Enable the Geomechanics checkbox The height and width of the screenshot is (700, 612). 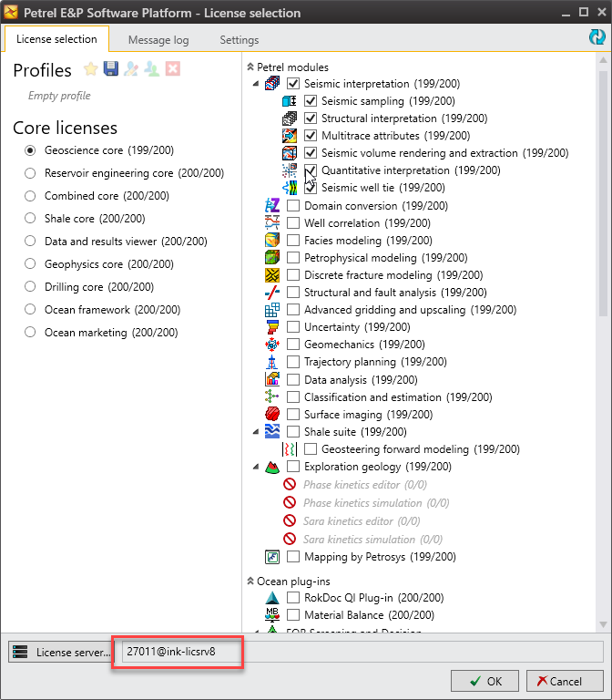click(x=293, y=345)
